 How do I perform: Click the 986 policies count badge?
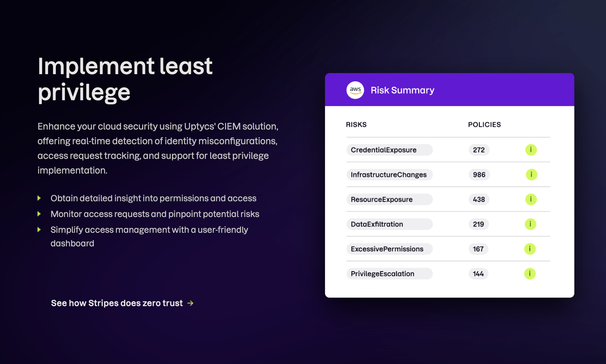pyautogui.click(x=479, y=175)
